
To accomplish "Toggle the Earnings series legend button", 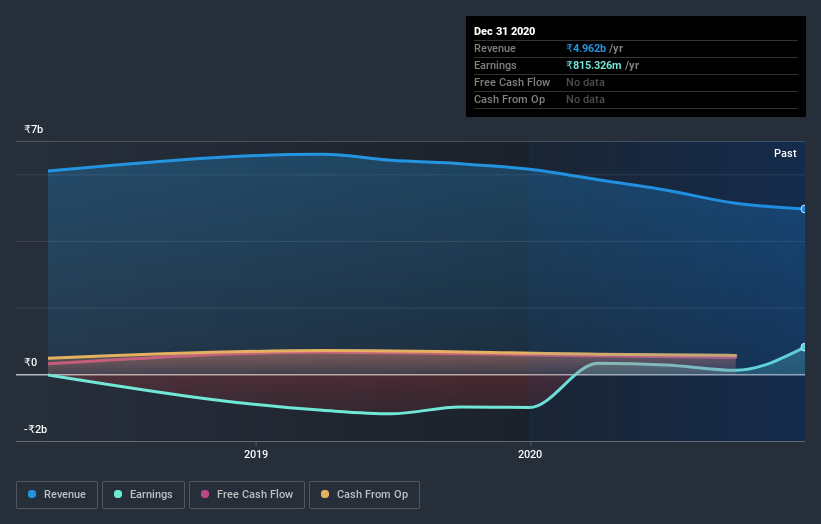I will point(143,495).
